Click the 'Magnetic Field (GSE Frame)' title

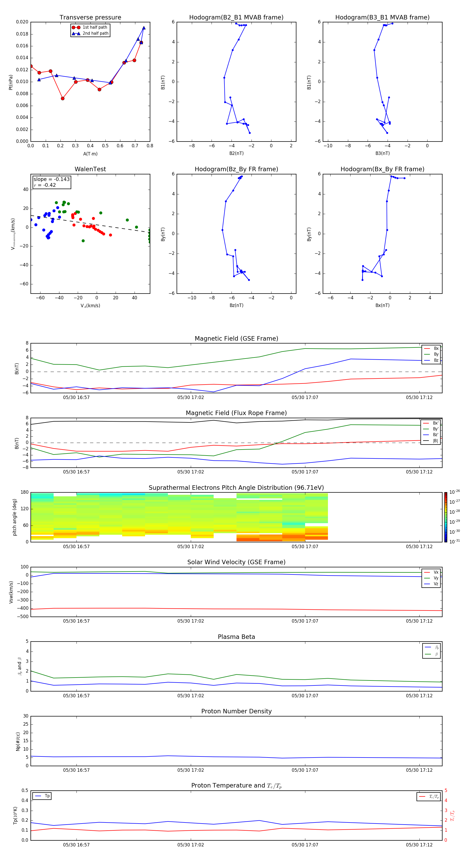pos(236,339)
